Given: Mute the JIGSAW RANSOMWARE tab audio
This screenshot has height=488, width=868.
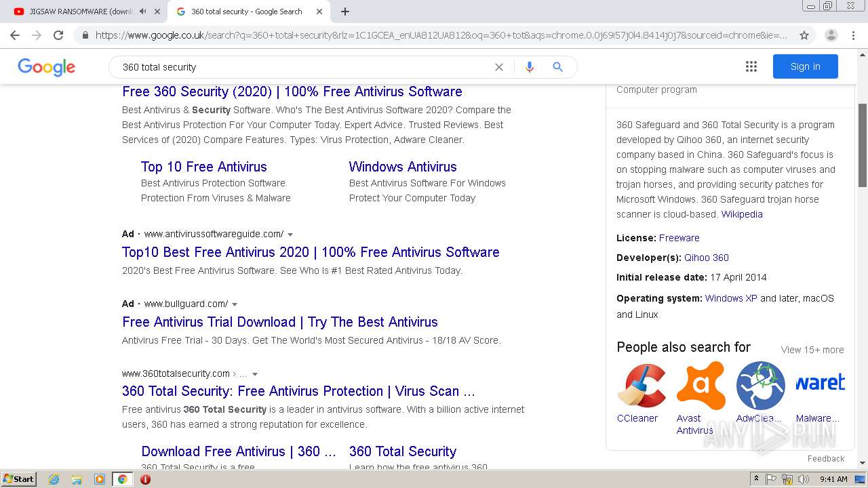Looking at the screenshot, I should [x=142, y=12].
